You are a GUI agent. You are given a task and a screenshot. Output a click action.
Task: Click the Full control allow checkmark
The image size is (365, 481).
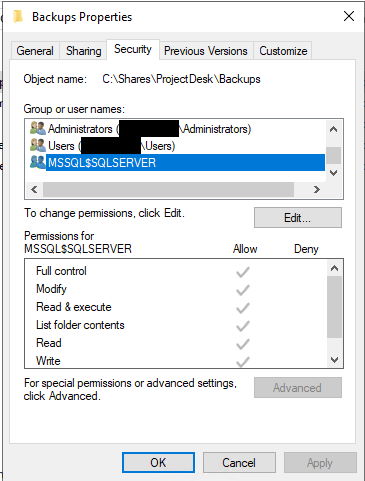(243, 272)
